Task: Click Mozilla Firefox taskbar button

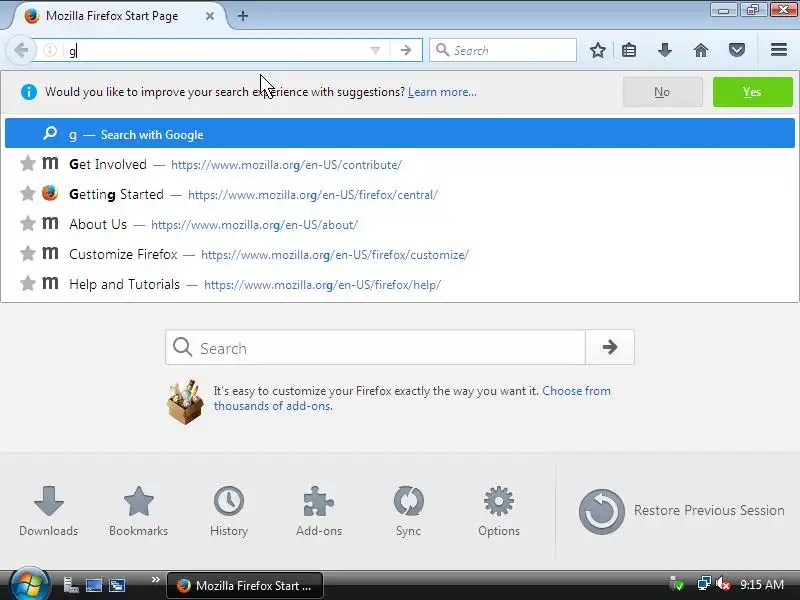Action: pos(245,585)
